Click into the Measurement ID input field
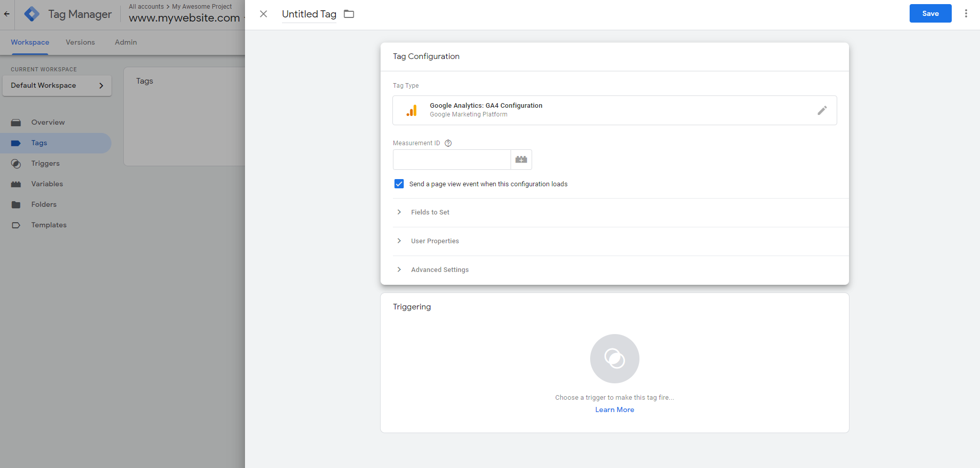This screenshot has height=468, width=980. (451, 160)
